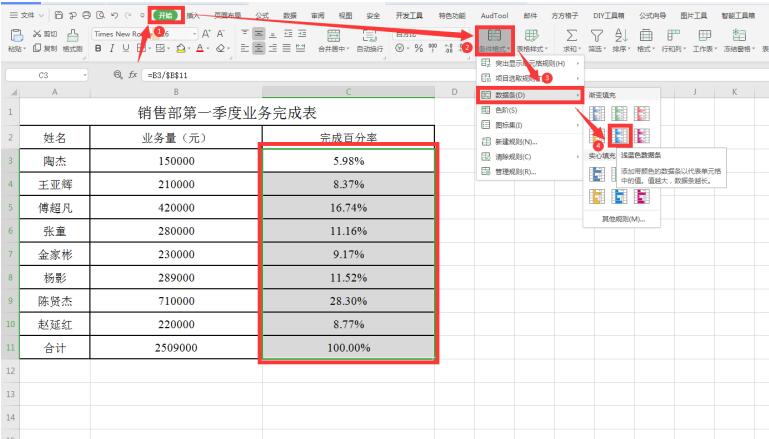Select 数据条(D) in the conditional format menu

(531, 95)
